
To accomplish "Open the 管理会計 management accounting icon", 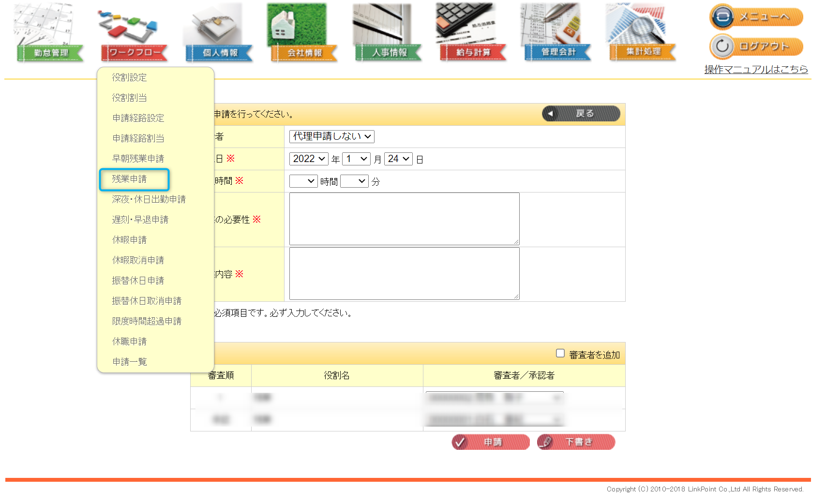I will pyautogui.click(x=557, y=34).
